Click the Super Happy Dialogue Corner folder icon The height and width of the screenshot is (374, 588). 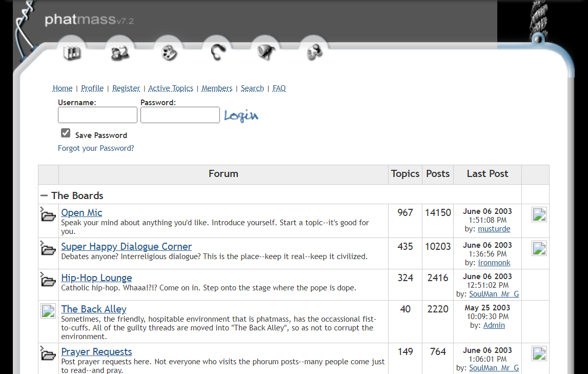(48, 248)
